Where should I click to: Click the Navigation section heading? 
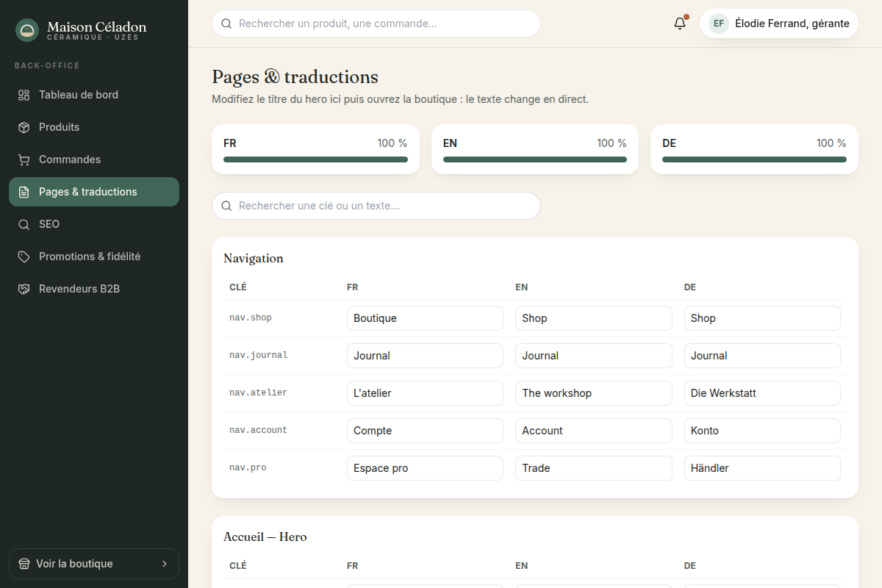[x=254, y=258]
